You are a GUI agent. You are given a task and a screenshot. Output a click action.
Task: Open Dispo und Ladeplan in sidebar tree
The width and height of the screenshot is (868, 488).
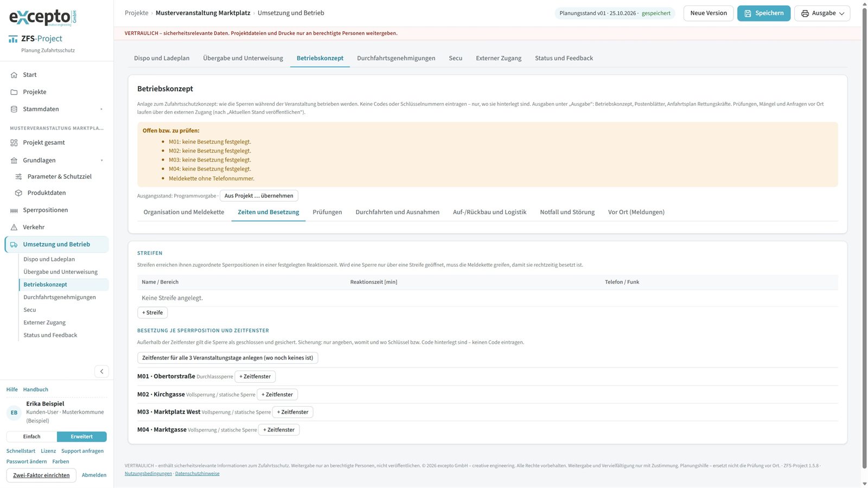click(49, 259)
